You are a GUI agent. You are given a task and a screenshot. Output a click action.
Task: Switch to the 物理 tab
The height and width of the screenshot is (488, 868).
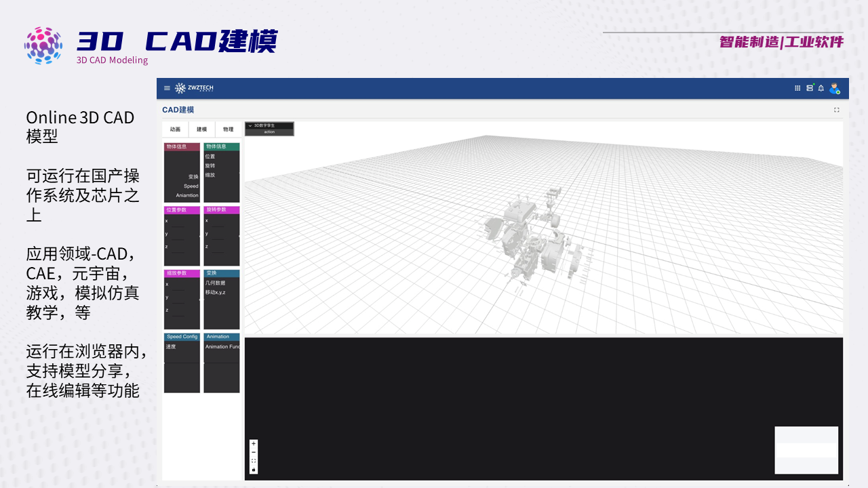(228, 129)
